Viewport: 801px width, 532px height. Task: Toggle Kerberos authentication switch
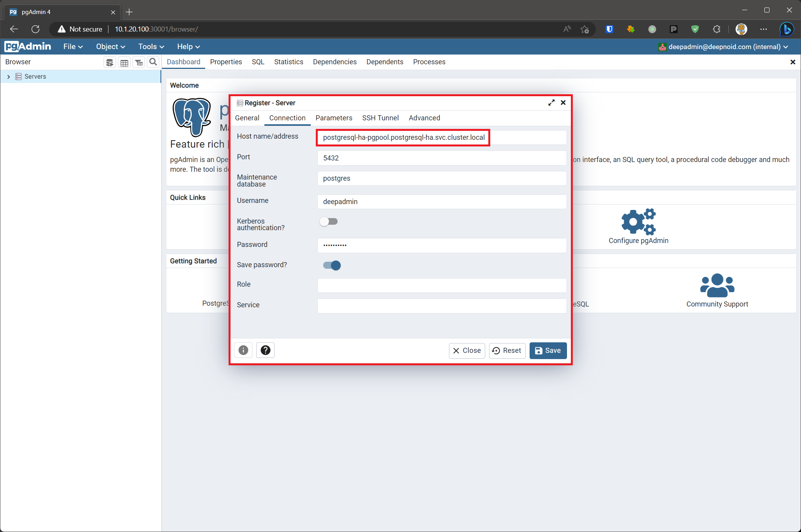(x=329, y=222)
